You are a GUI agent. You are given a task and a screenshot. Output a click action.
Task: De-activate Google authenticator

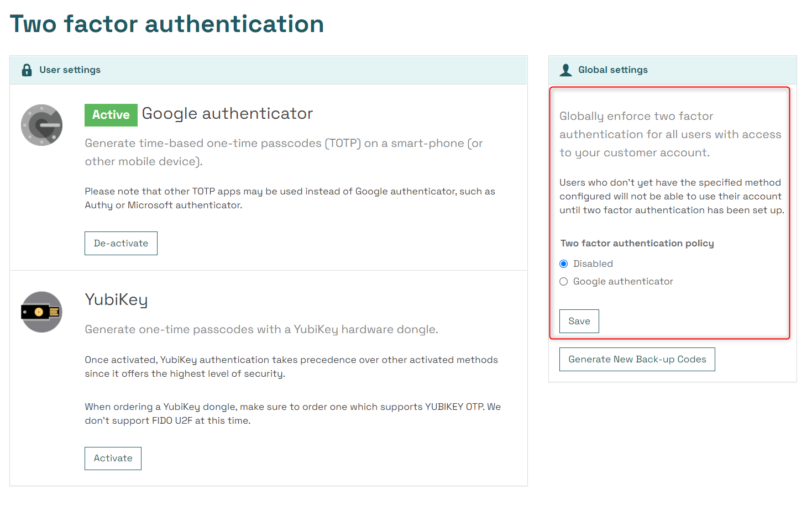pyautogui.click(x=121, y=244)
